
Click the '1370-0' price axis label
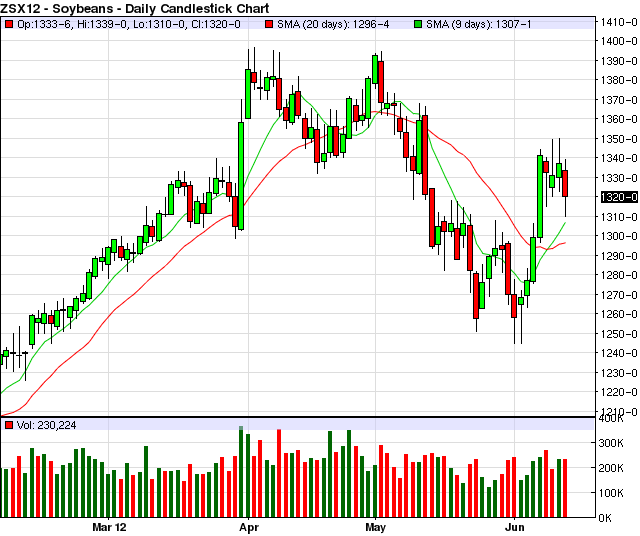coord(619,100)
